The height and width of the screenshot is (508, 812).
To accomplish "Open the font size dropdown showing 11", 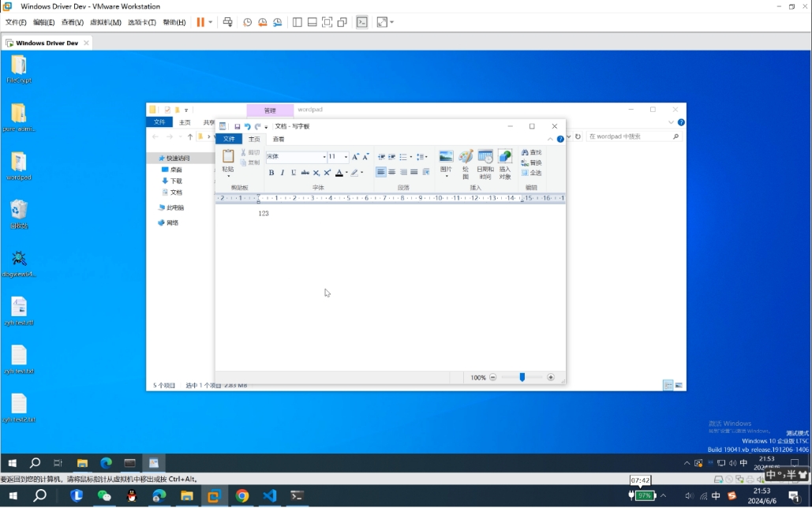I will point(346,157).
